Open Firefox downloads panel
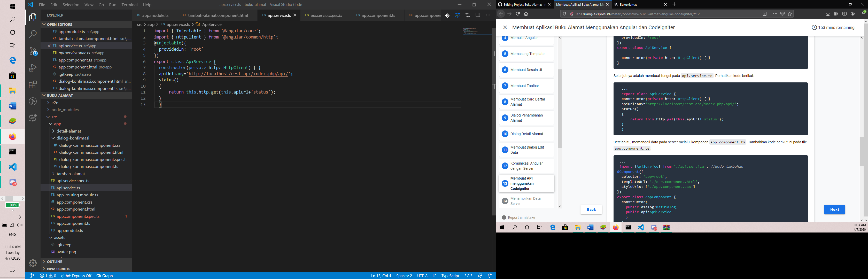The width and height of the screenshot is (868, 279). (x=828, y=14)
